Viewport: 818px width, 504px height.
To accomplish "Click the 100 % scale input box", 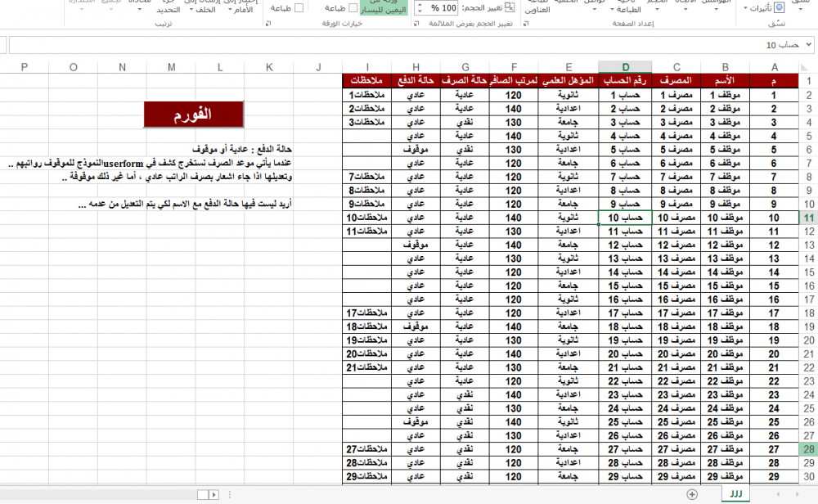I will (443, 8).
